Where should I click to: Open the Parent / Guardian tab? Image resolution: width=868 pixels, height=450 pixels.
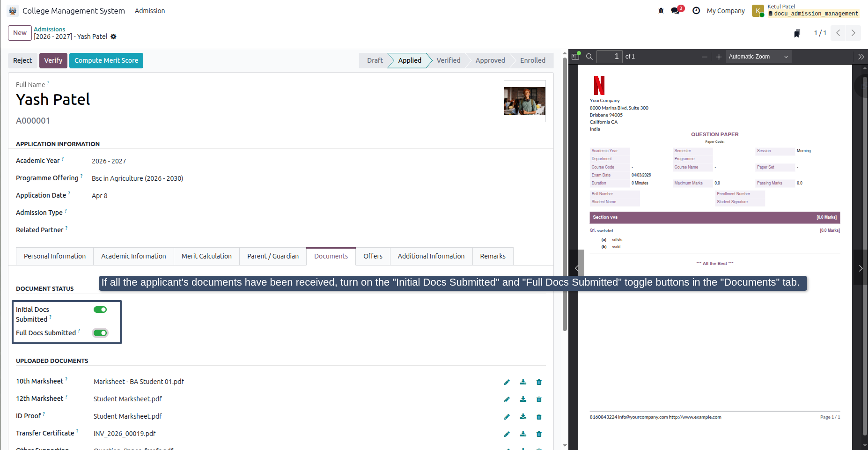273,256
